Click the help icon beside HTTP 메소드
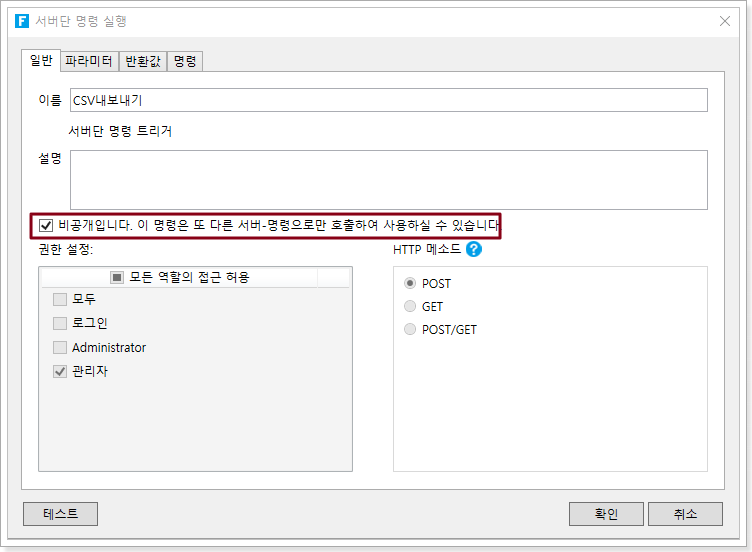752x552 pixels. pos(474,249)
